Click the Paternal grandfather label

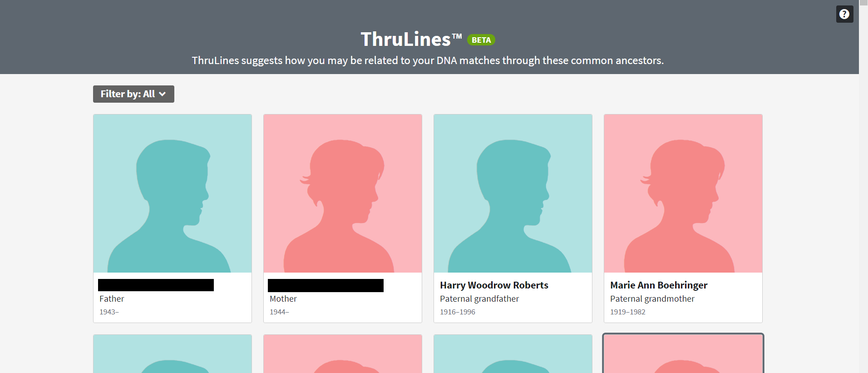click(x=479, y=299)
